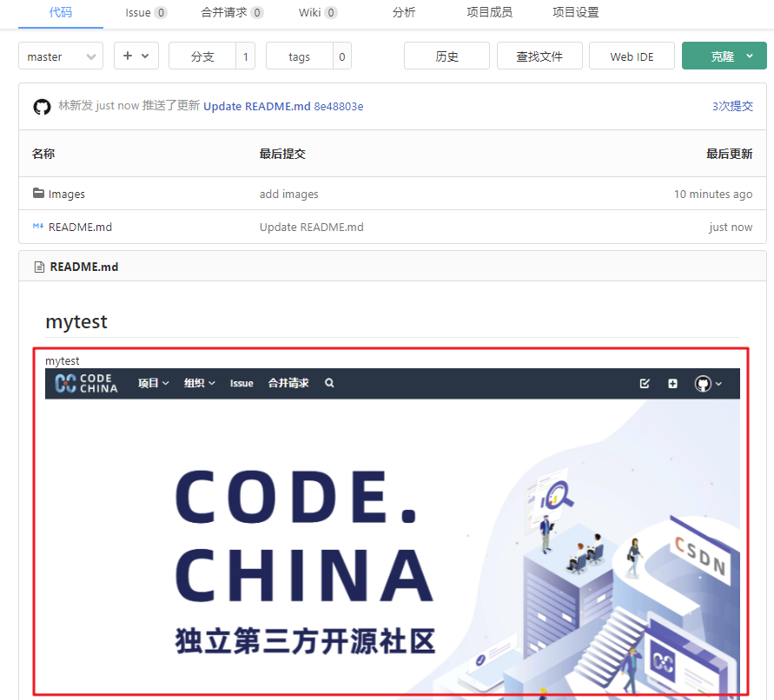The height and width of the screenshot is (700, 774).
Task: Expand the new file plus dropdown chevron
Action: [144, 55]
